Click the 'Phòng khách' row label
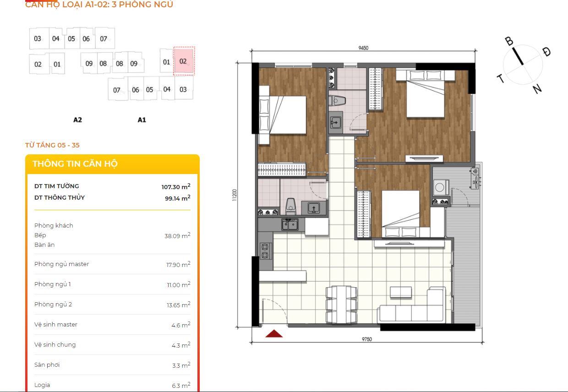Viewport: 568px width, 392px height. 54,225
